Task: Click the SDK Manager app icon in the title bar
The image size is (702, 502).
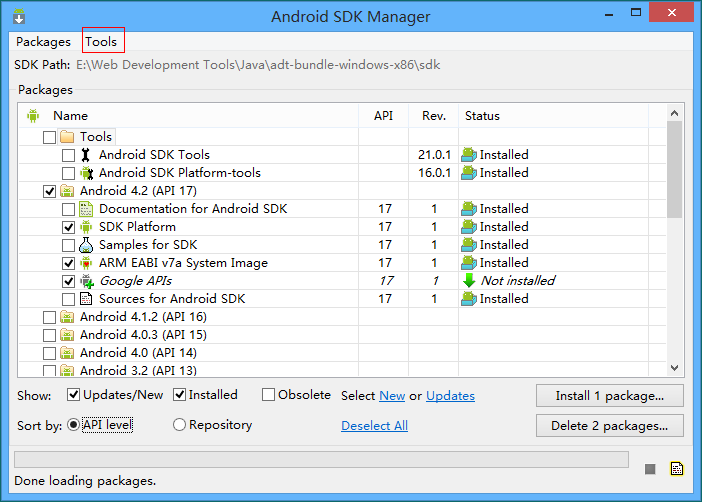Action: click(x=19, y=16)
